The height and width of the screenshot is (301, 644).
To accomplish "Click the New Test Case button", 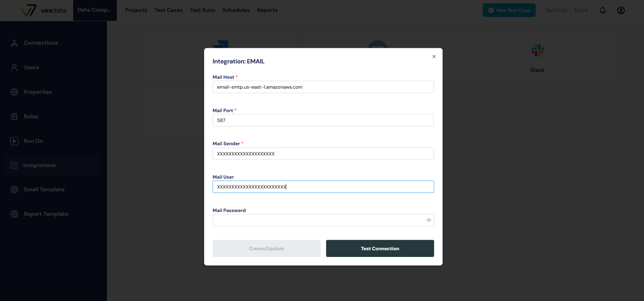I will [509, 10].
